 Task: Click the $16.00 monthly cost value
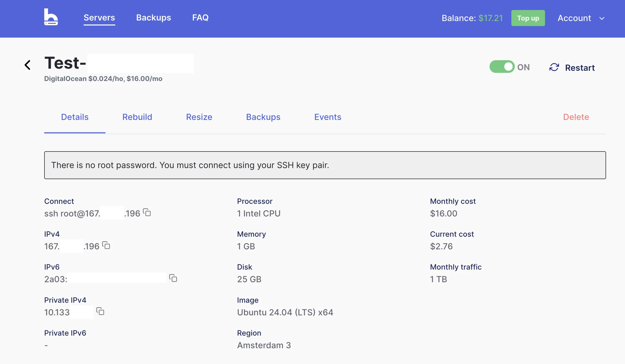pos(444,213)
